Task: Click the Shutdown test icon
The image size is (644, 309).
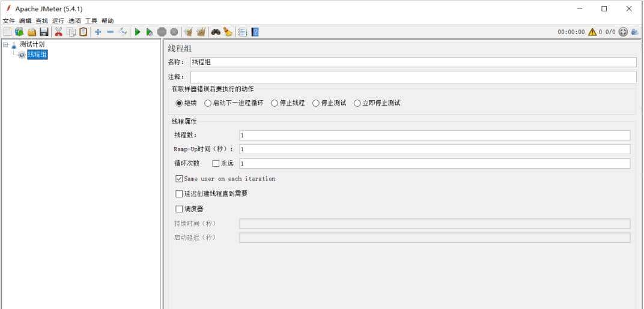Action: pyautogui.click(x=174, y=32)
